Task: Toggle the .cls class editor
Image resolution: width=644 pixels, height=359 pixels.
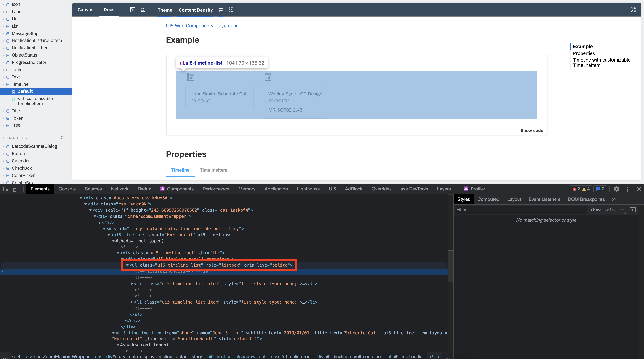Action: point(610,210)
